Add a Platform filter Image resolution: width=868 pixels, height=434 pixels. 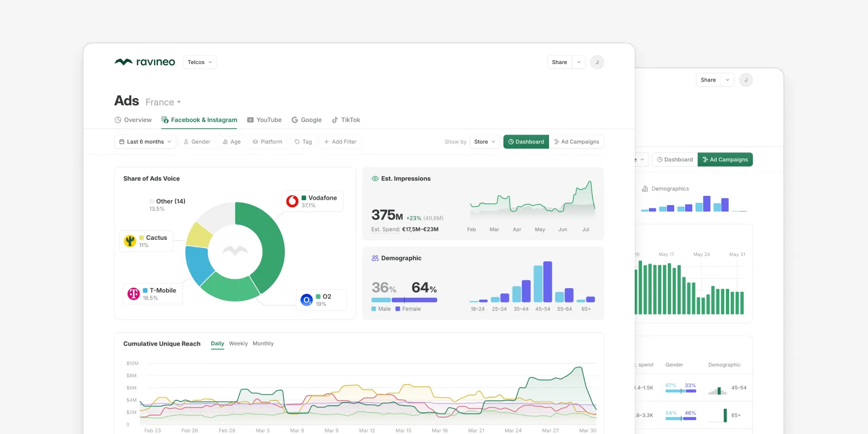267,142
